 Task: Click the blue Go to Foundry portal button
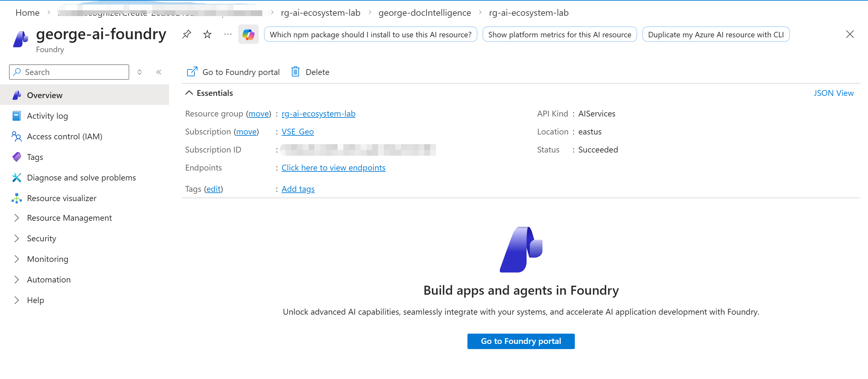[520, 341]
